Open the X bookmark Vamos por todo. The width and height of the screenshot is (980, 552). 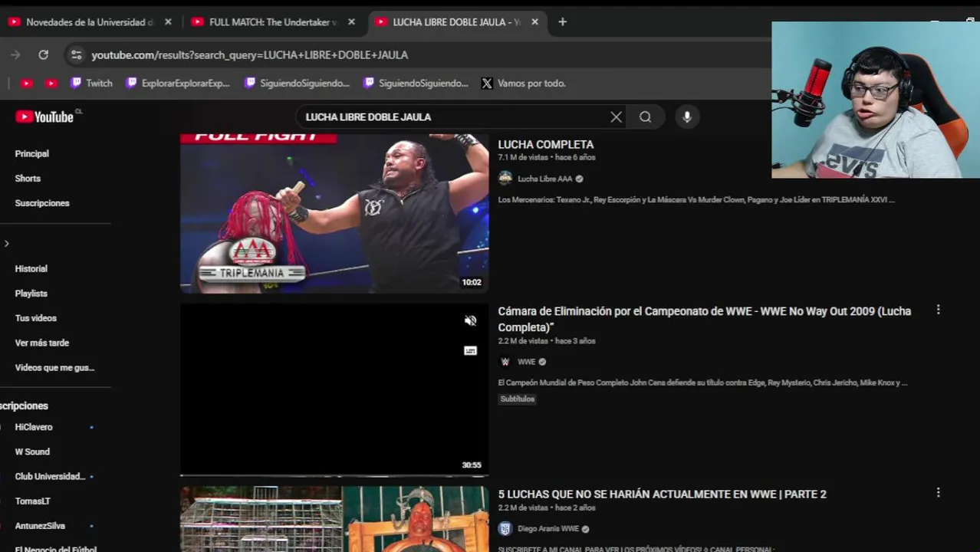pos(524,83)
